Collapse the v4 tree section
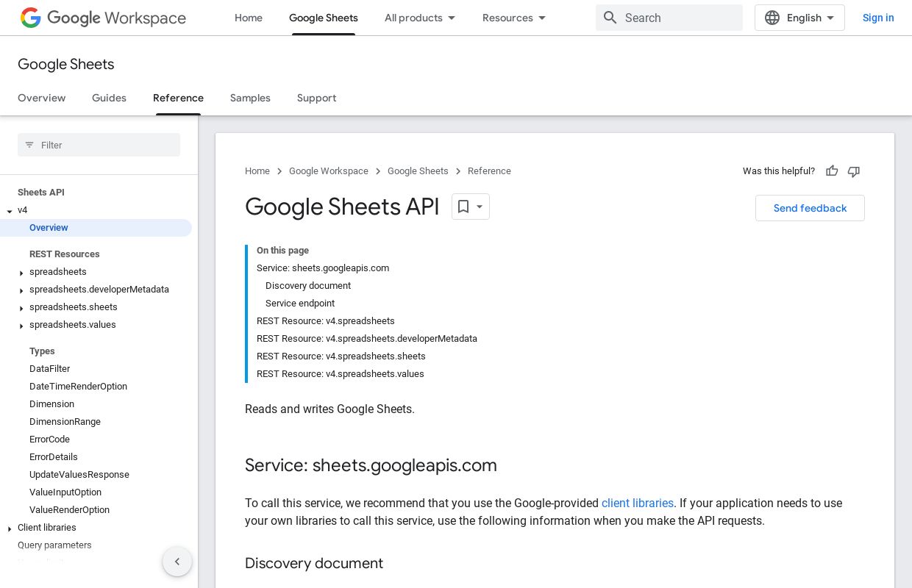 click(x=10, y=211)
